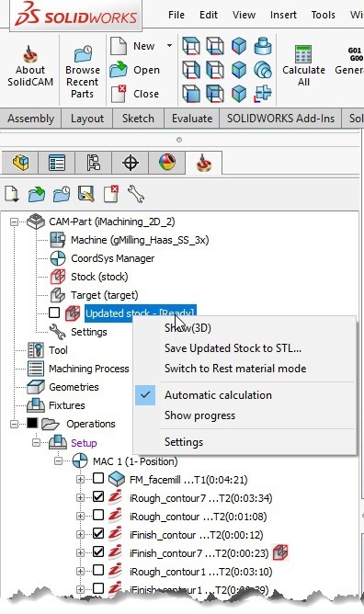Click the close document icon in the SolidCAM toolbar
Image resolution: width=364 pixels, height=614 pixels.
[111, 194]
